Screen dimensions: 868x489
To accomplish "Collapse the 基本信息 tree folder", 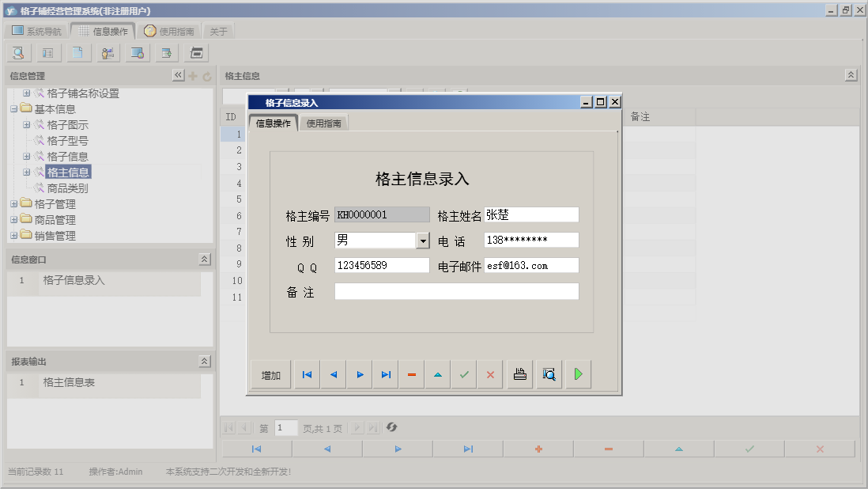I will click(14, 109).
